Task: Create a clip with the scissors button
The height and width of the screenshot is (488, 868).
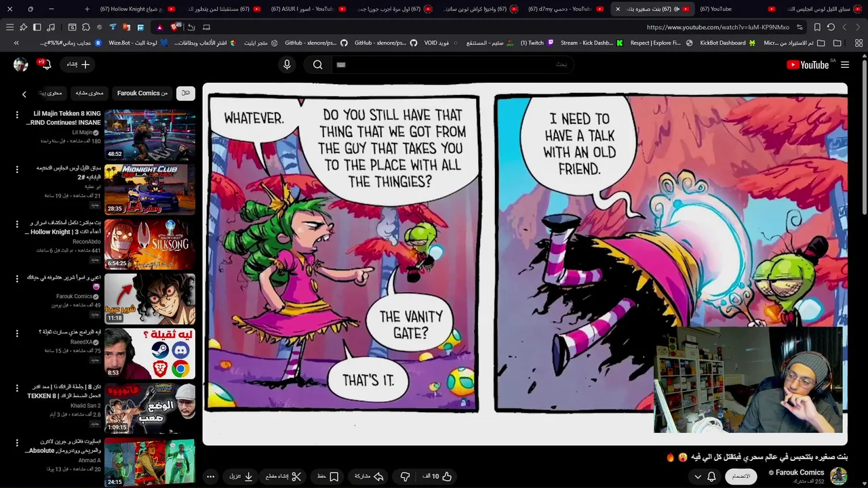Action: (x=283, y=476)
